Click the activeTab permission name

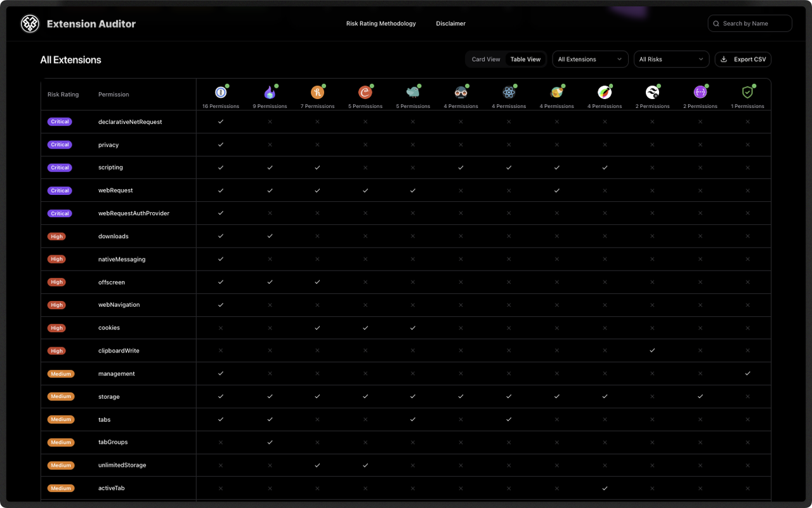pyautogui.click(x=112, y=488)
